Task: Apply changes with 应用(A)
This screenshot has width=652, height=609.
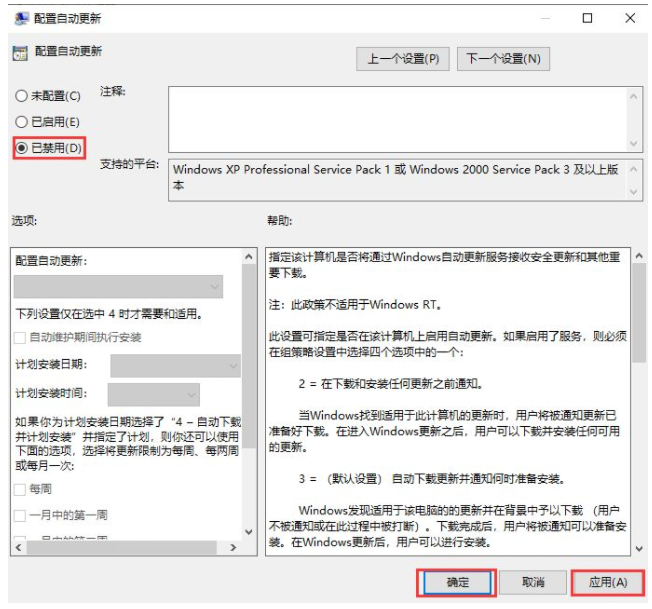Action: point(607,582)
